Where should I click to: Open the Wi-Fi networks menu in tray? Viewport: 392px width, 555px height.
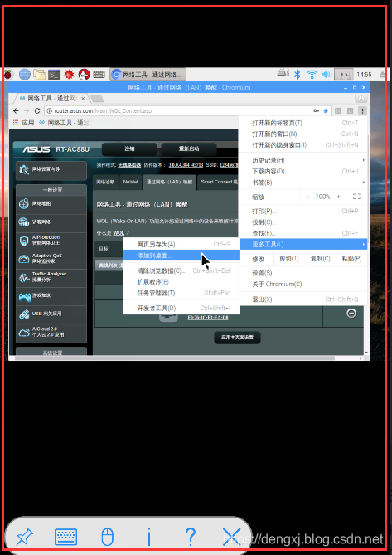click(x=312, y=75)
